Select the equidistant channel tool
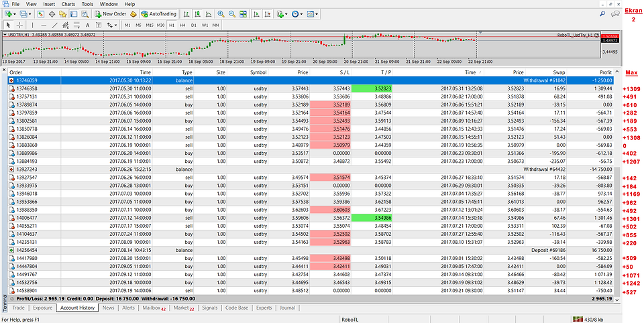 coord(65,25)
